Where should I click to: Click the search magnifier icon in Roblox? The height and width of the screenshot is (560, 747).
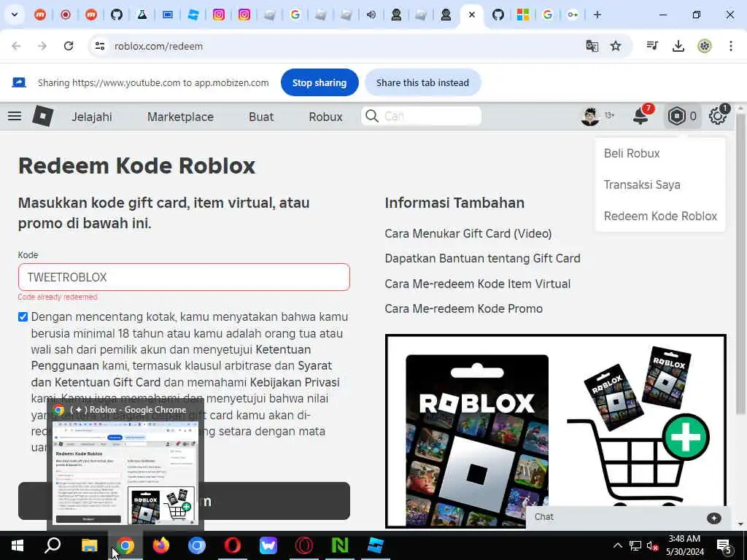click(x=372, y=116)
